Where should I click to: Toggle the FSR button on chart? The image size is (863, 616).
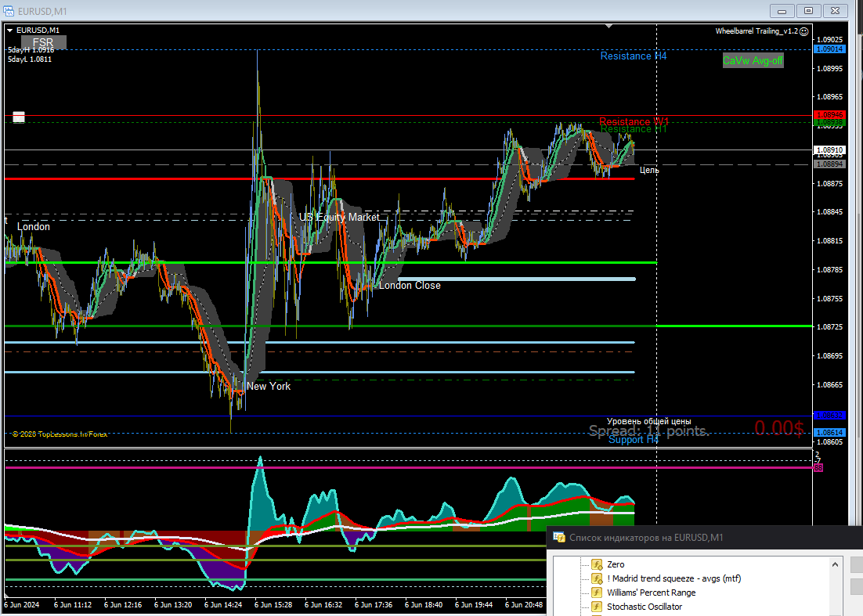(x=44, y=42)
